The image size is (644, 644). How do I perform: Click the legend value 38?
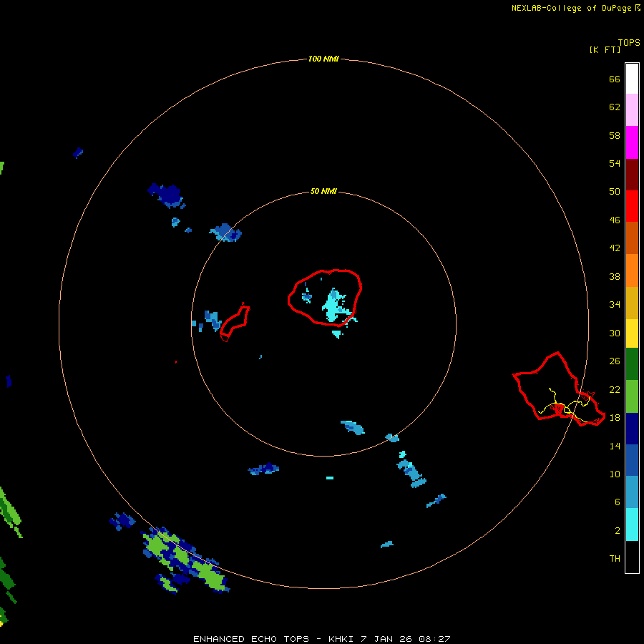(x=615, y=276)
